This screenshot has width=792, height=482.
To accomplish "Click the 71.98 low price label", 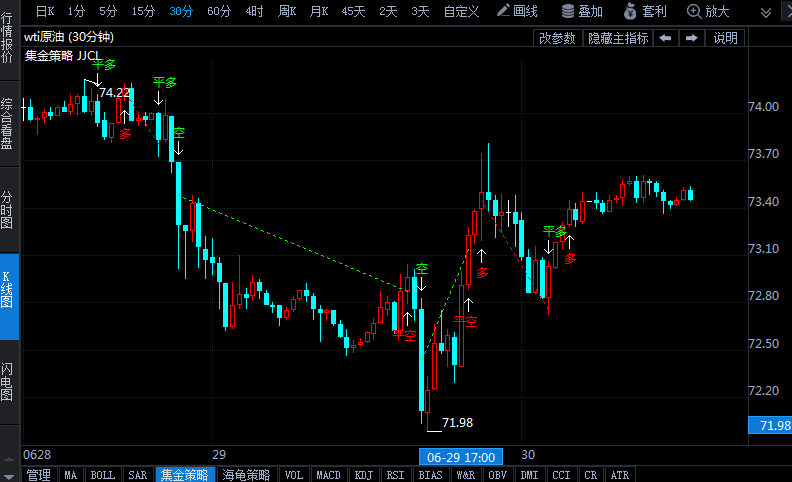I will pos(458,422).
